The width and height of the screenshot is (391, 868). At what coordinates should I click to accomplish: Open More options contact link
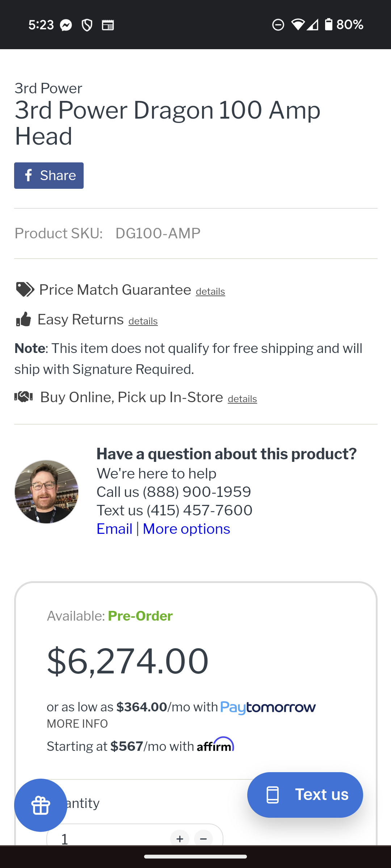(186, 529)
